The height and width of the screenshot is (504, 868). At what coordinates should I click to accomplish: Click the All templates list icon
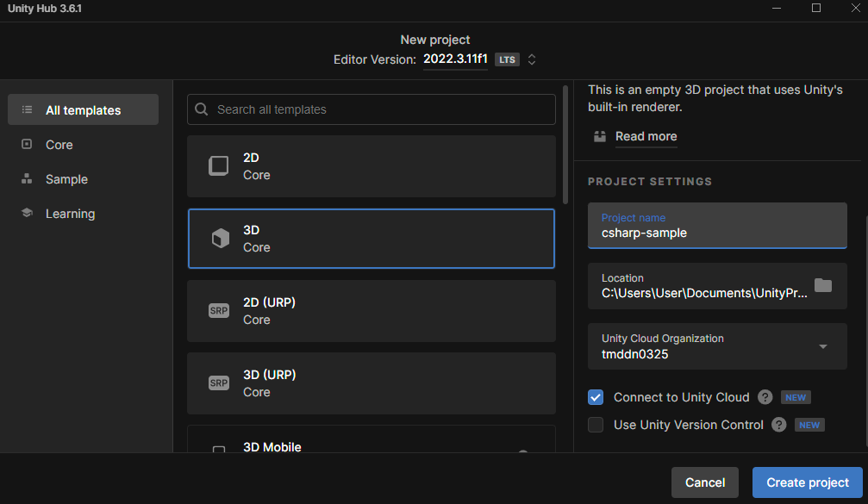[27, 109]
